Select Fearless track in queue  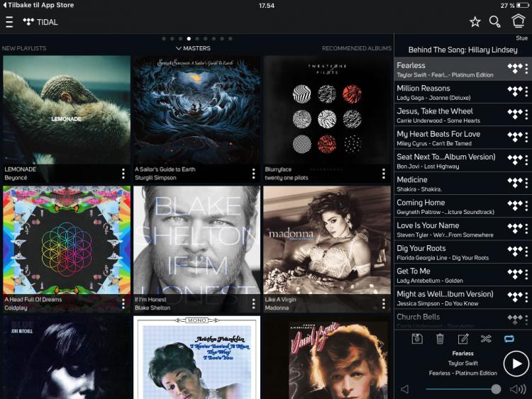462,69
